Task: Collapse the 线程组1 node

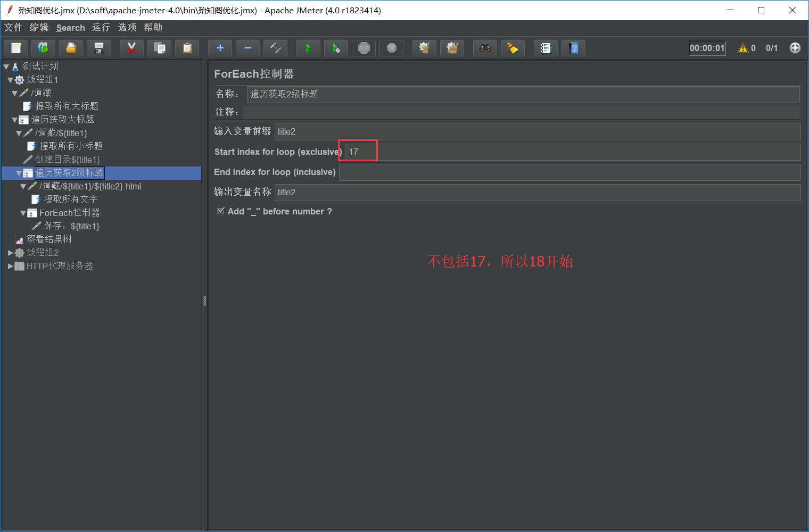Action: 11,80
